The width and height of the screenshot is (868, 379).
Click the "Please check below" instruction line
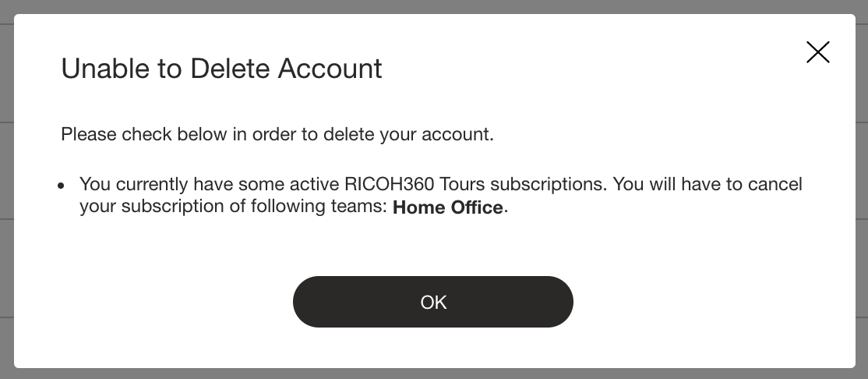point(277,134)
